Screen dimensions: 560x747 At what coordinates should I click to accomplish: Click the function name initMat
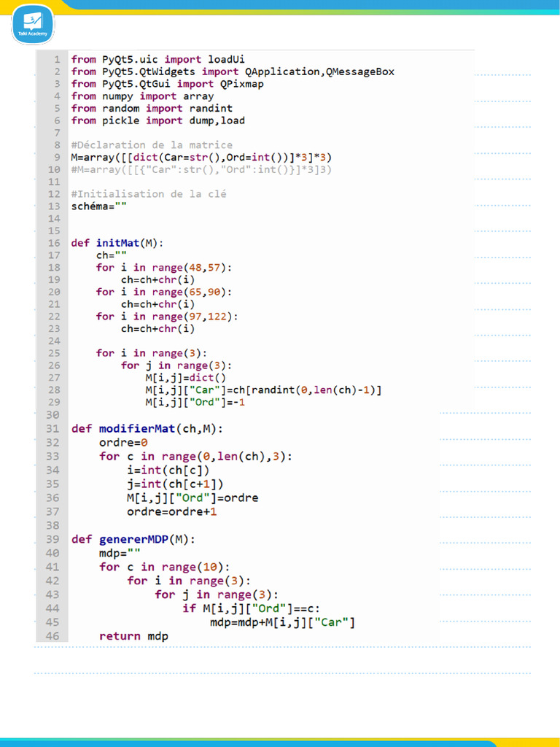[x=117, y=243]
